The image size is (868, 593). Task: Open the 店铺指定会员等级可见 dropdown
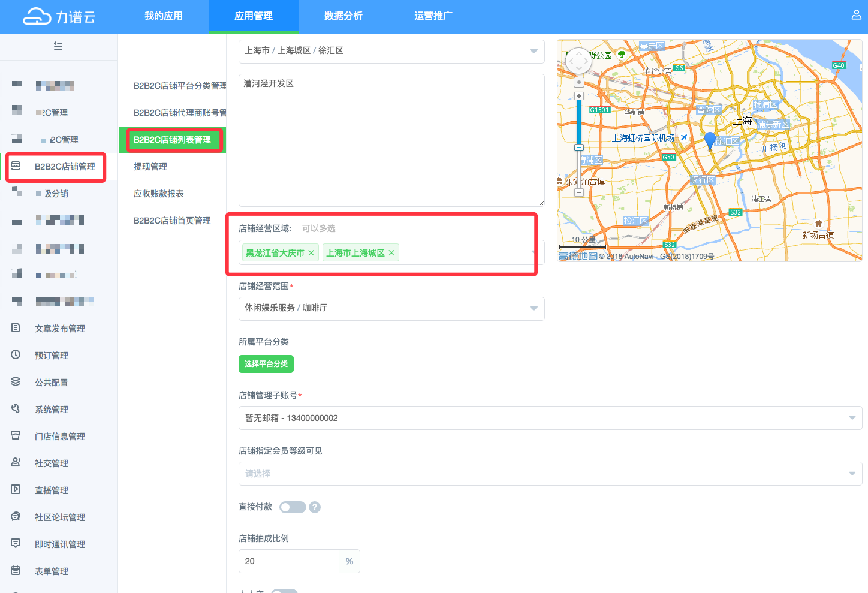[x=550, y=474]
